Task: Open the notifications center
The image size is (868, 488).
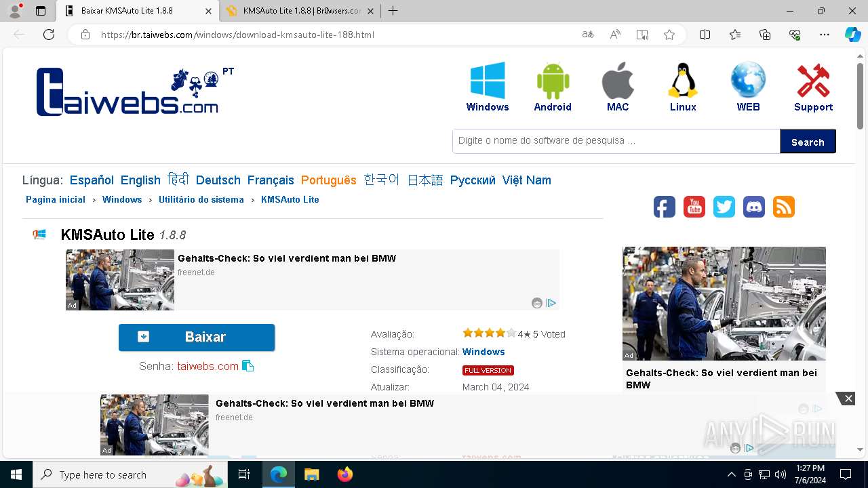Action: pos(846,474)
